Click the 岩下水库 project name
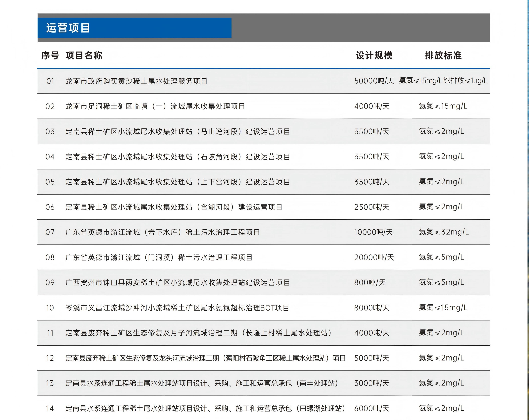Screen dimensions: 529x420 (x=163, y=232)
